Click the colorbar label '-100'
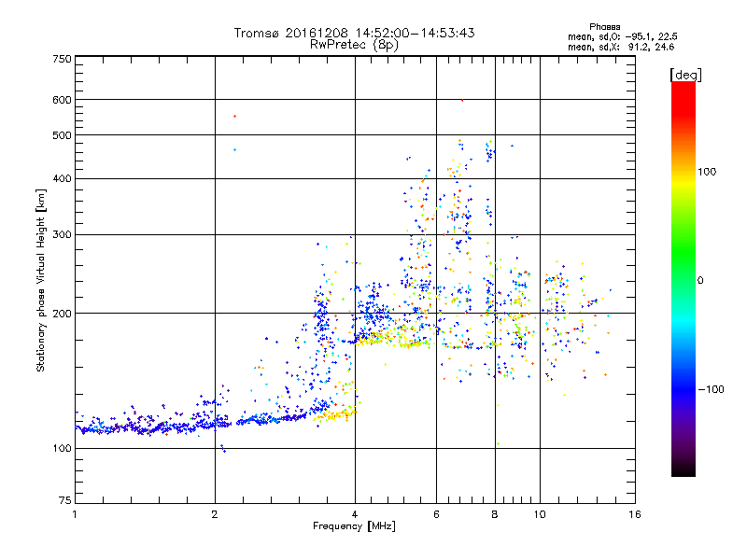747x560 pixels. click(x=712, y=389)
